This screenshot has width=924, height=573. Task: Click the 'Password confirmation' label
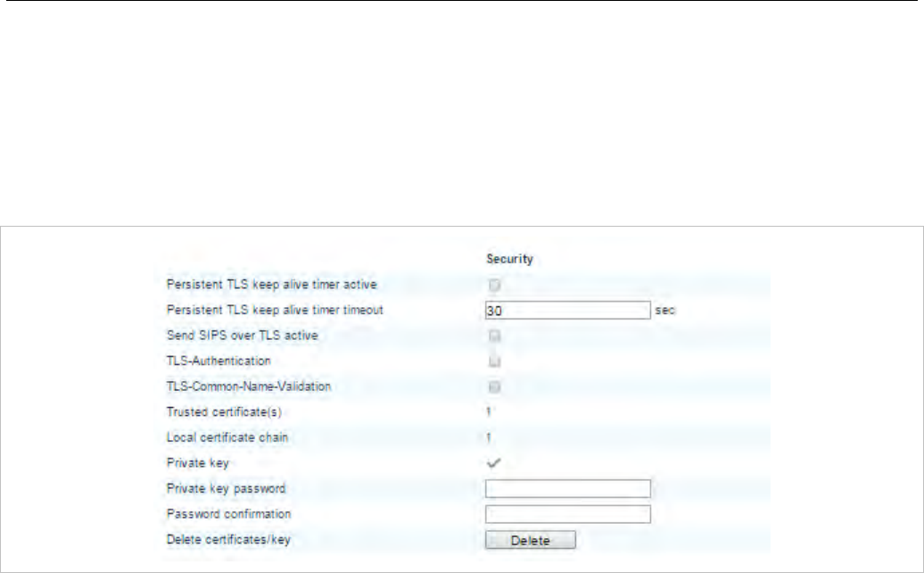(x=228, y=514)
